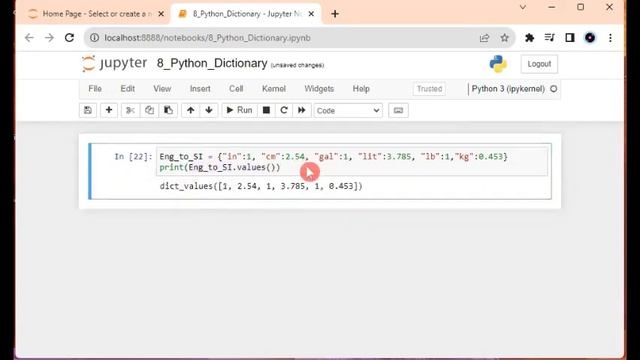The height and width of the screenshot is (360, 640).
Task: Reload the page
Action: pos(69,38)
